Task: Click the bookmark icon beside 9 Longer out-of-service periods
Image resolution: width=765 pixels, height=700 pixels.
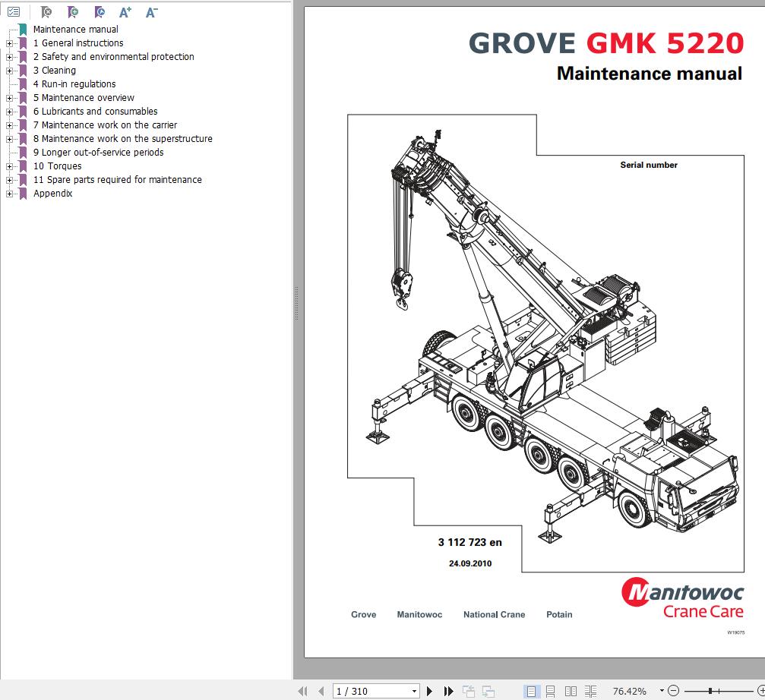Action: [23, 153]
